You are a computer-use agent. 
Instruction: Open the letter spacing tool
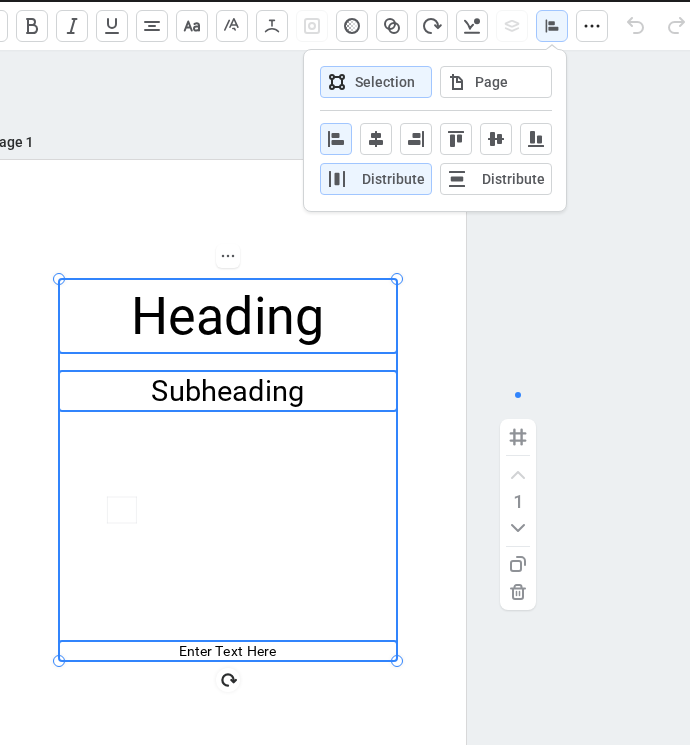(x=232, y=26)
